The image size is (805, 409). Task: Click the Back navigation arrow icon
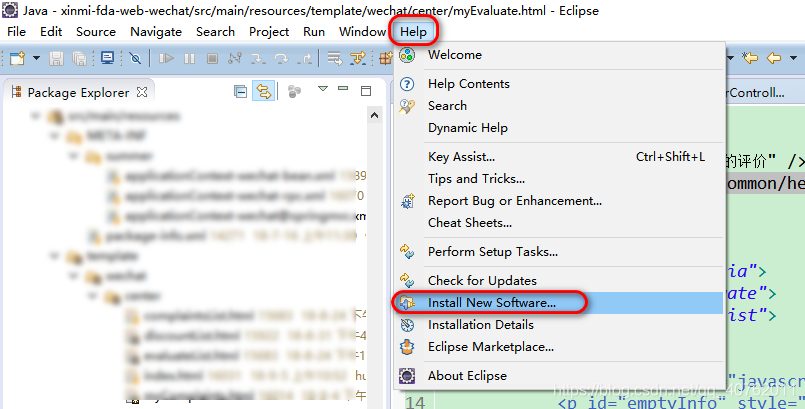pyautogui.click(x=774, y=58)
